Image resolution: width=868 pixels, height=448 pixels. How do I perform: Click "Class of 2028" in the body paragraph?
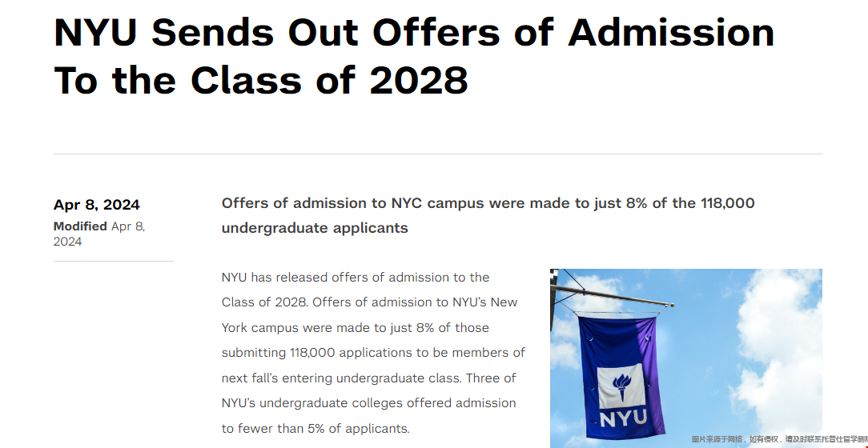click(x=263, y=302)
